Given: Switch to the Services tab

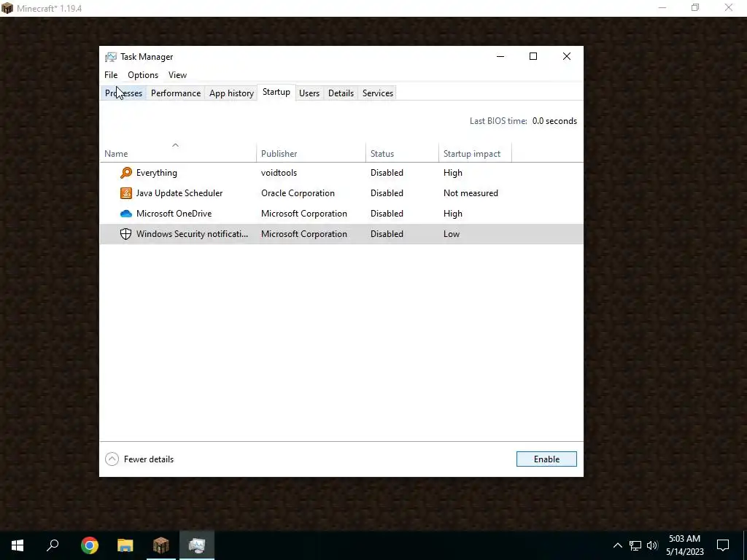Looking at the screenshot, I should (378, 93).
